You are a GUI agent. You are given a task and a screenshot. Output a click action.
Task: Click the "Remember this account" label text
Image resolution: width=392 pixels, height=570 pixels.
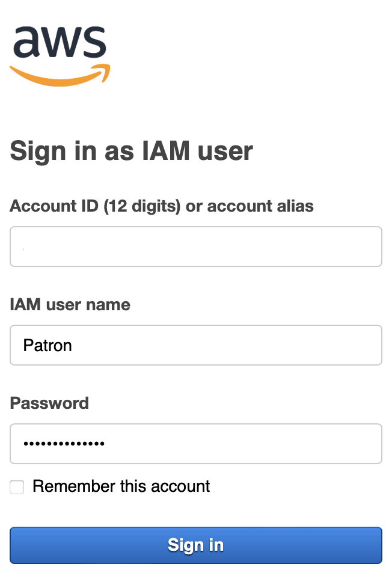point(121,486)
